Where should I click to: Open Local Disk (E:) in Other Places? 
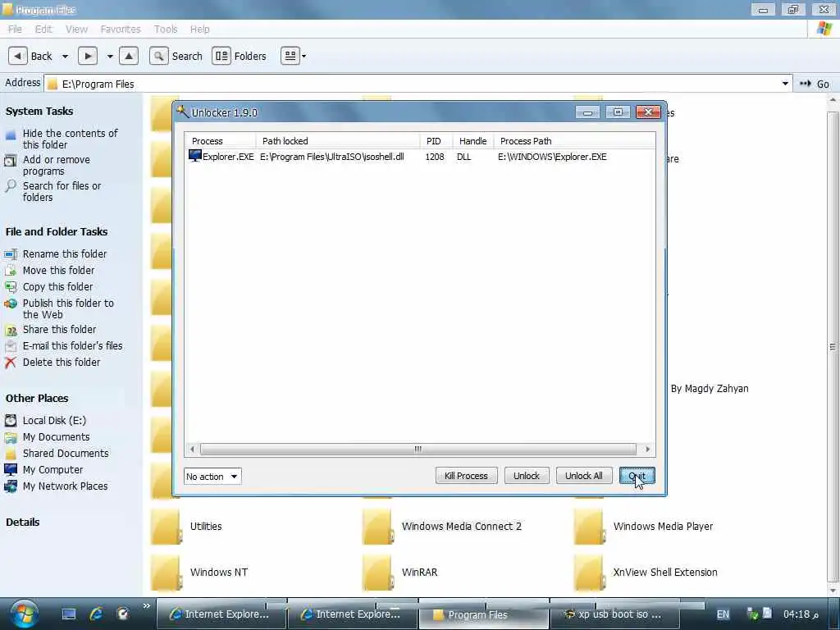click(x=54, y=421)
